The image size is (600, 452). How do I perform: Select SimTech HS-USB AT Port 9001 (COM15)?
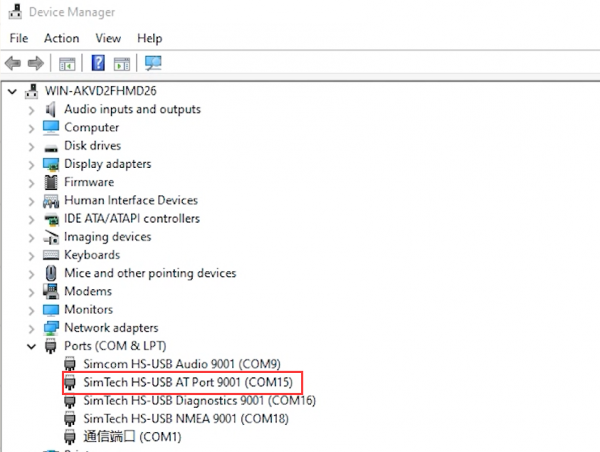point(188,382)
